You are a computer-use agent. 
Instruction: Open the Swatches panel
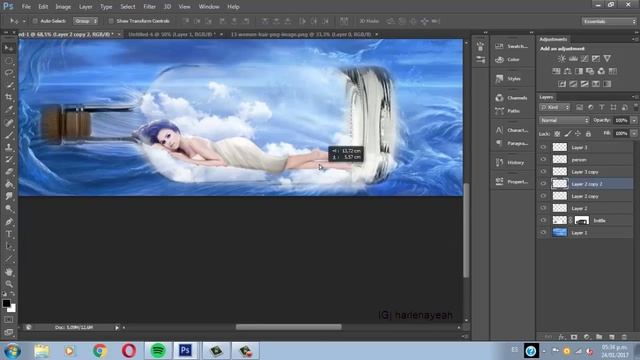pos(512,47)
